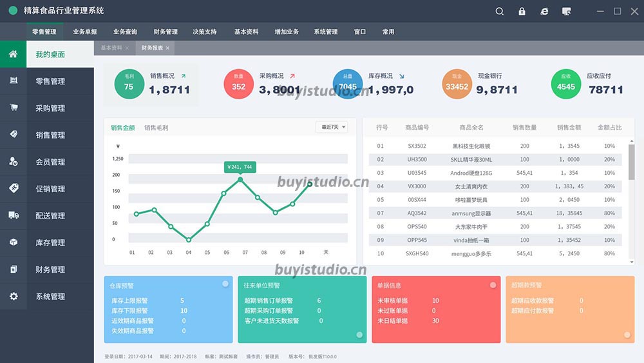Click the shopping cart icon for 采购管理
644x363 pixels.
coord(14,108)
